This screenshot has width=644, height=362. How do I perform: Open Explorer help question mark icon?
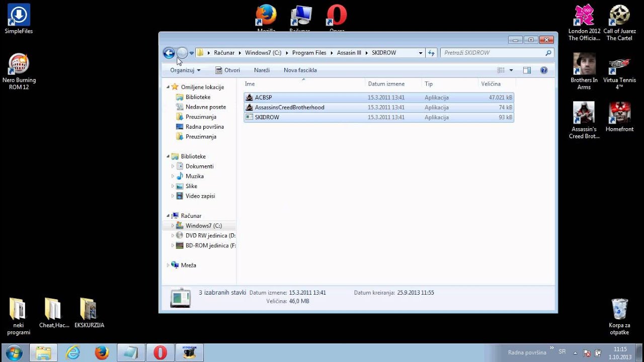544,70
